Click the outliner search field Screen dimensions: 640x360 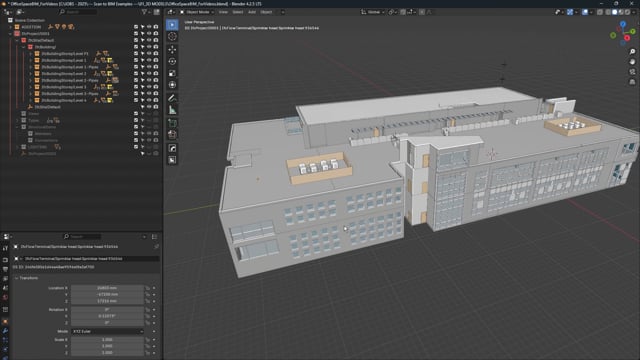[x=78, y=12]
